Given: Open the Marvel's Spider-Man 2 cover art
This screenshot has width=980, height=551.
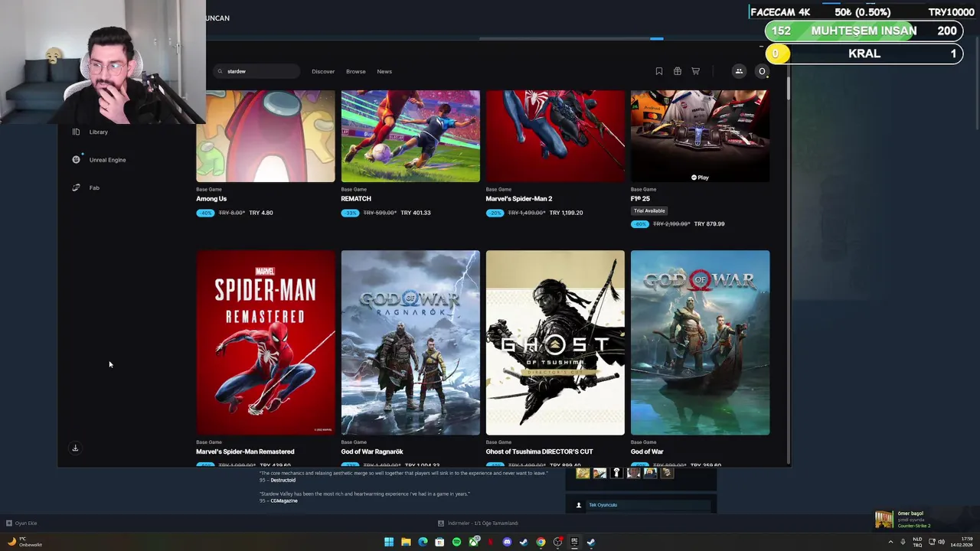Looking at the screenshot, I should tap(555, 136).
